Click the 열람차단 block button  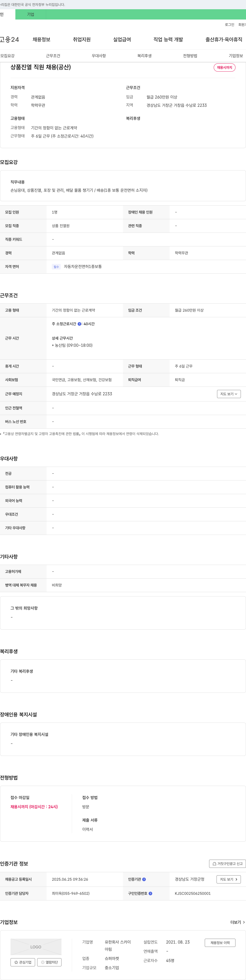coord(49,962)
